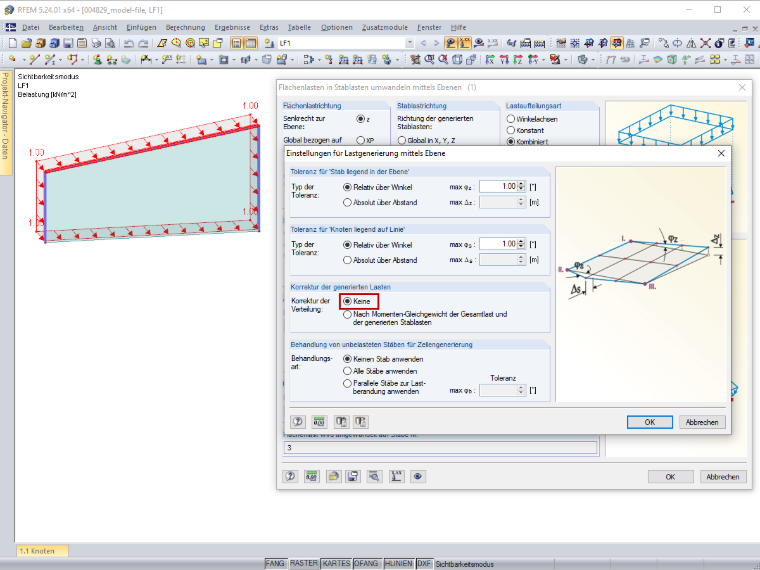This screenshot has height=570, width=760.
Task: Switch to 1.1 Knoten table tab
Action: 43,551
